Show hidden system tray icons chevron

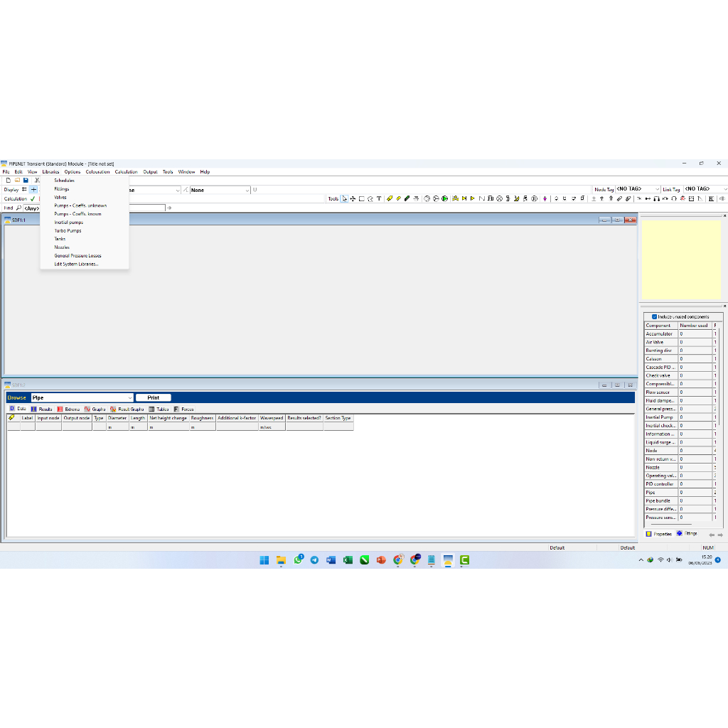tap(641, 560)
